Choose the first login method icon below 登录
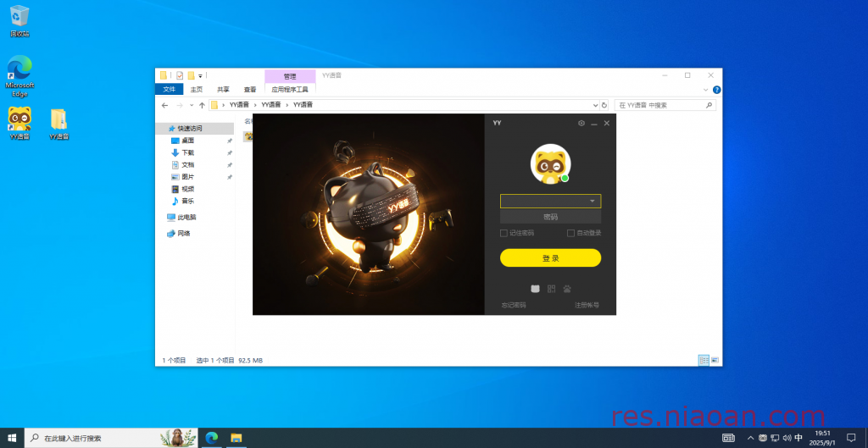Viewport: 868px width, 448px height. tap(535, 289)
